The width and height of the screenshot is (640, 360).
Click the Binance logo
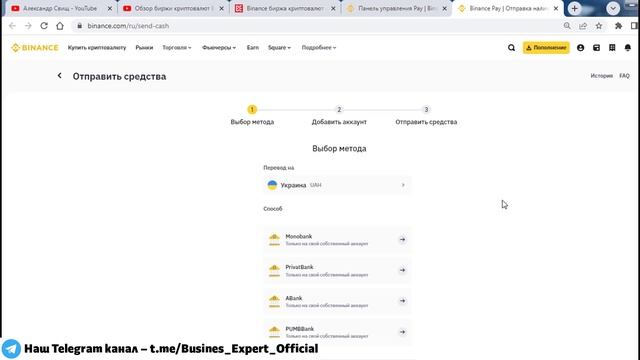(x=35, y=48)
